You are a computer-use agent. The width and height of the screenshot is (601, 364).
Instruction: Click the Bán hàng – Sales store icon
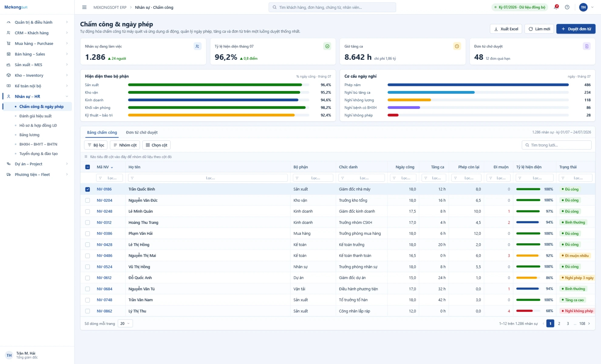click(9, 54)
